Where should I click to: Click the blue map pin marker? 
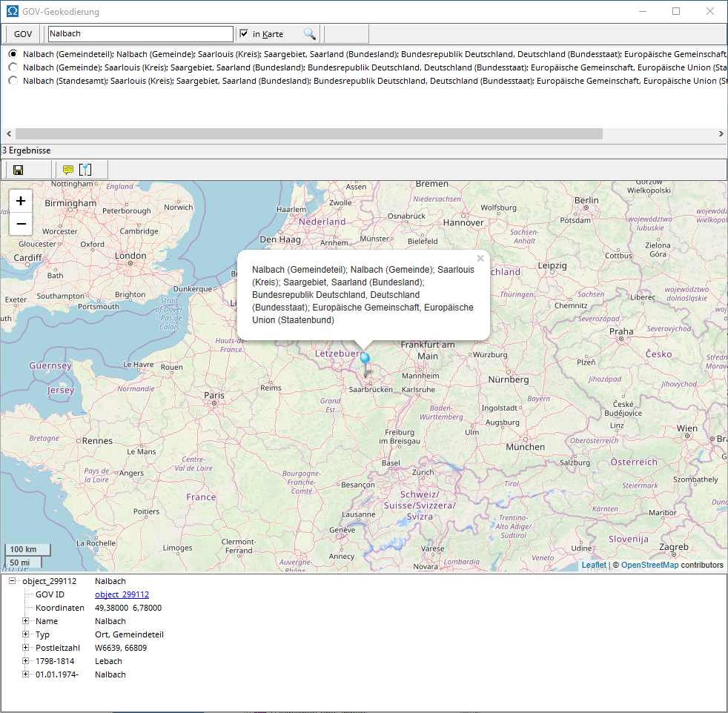point(364,359)
